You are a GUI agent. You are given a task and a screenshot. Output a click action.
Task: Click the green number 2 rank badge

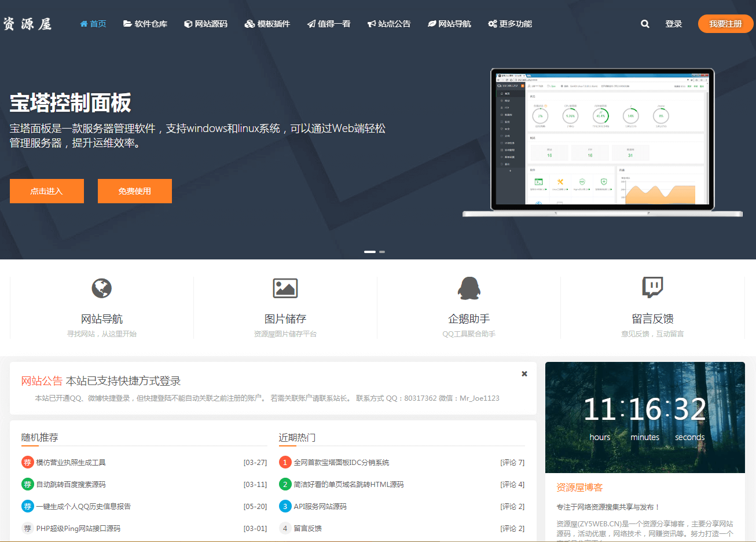(285, 484)
